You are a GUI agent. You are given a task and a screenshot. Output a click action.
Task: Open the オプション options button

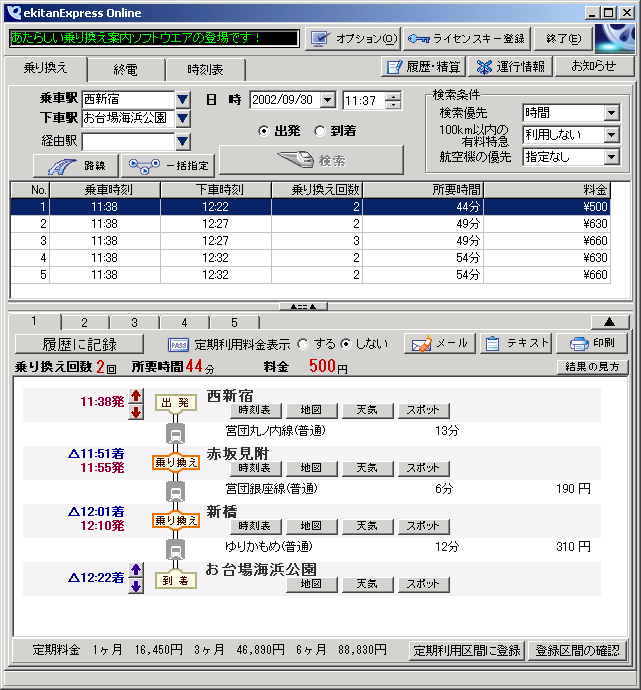(x=352, y=39)
